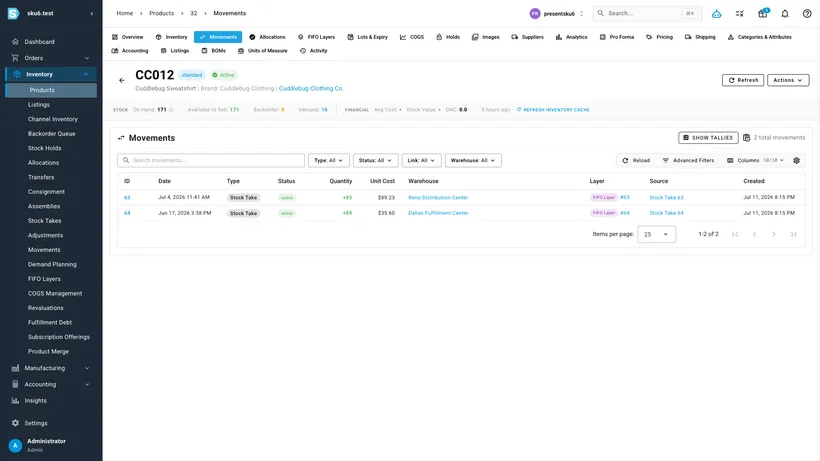This screenshot has height=461, width=820.
Task: Click the global Search box
Action: click(x=647, y=14)
